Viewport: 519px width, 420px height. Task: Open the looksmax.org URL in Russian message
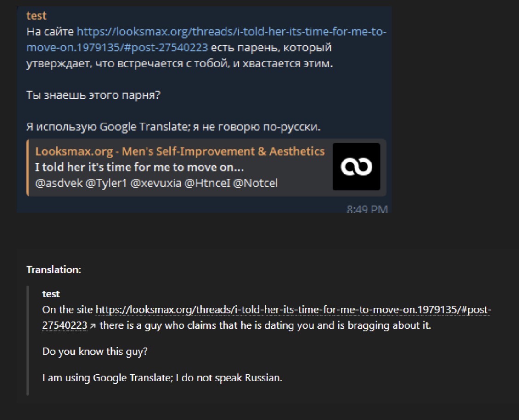click(x=231, y=32)
